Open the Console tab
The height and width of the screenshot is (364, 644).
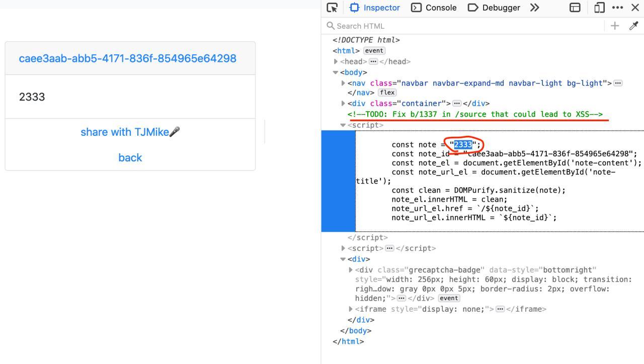[434, 8]
